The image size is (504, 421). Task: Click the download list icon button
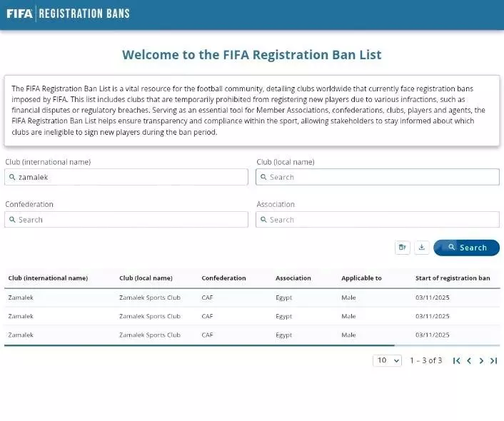tap(422, 248)
